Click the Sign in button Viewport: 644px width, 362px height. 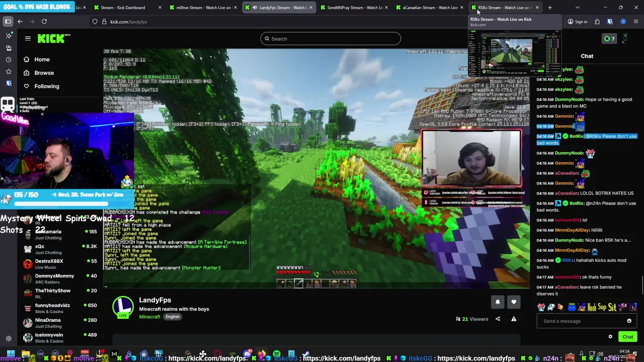pos(577,22)
